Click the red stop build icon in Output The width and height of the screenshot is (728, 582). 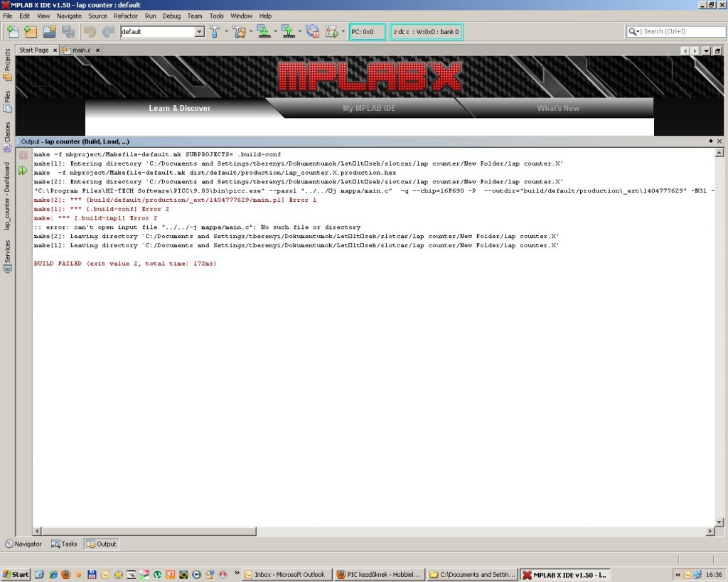tap(23, 155)
